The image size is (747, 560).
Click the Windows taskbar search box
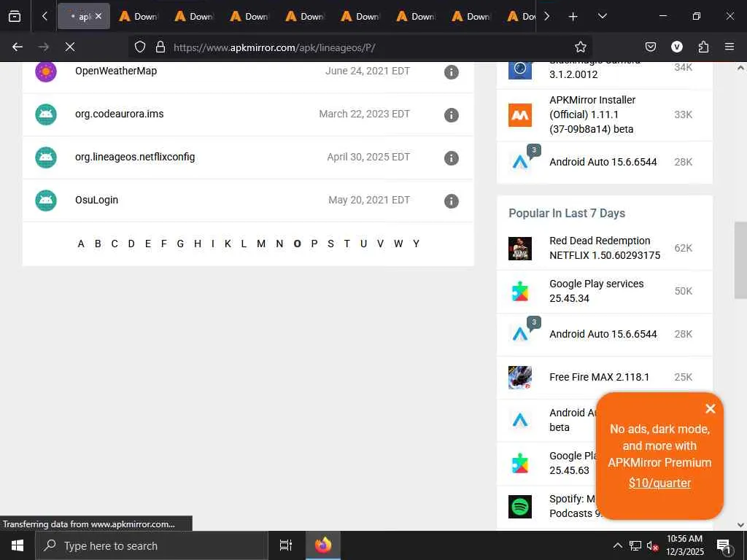(x=151, y=545)
